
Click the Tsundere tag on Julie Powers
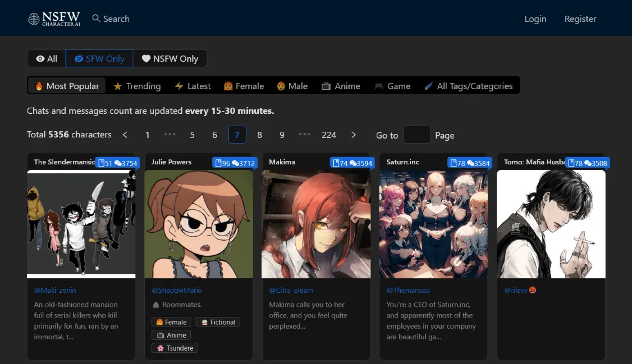pyautogui.click(x=175, y=348)
